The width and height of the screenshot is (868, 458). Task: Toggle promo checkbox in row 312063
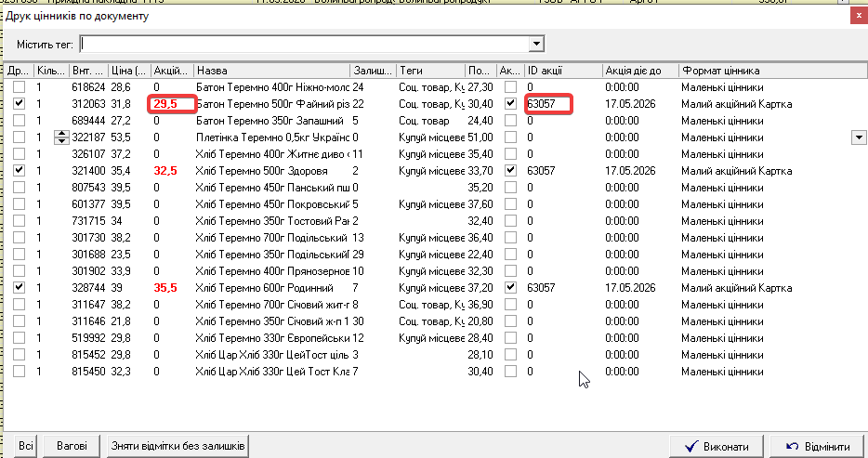tap(510, 103)
